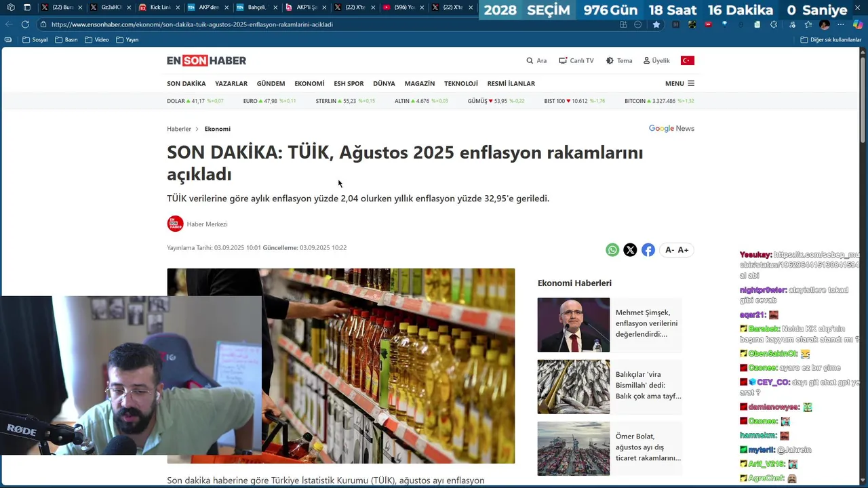Open the Mehmet Şimşek news thumbnail
Image resolution: width=868 pixels, height=488 pixels.
point(574,325)
